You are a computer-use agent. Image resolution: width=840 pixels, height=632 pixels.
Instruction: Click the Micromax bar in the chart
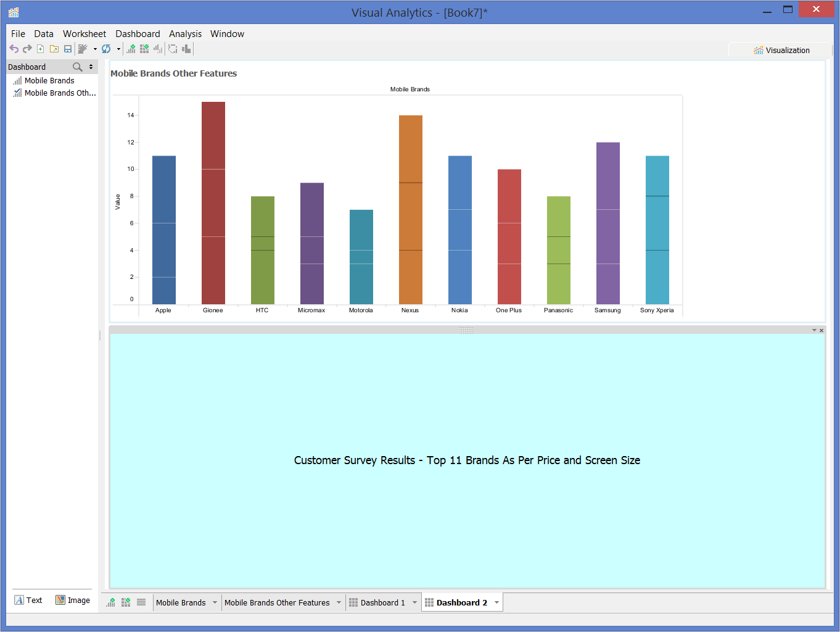[x=312, y=243]
